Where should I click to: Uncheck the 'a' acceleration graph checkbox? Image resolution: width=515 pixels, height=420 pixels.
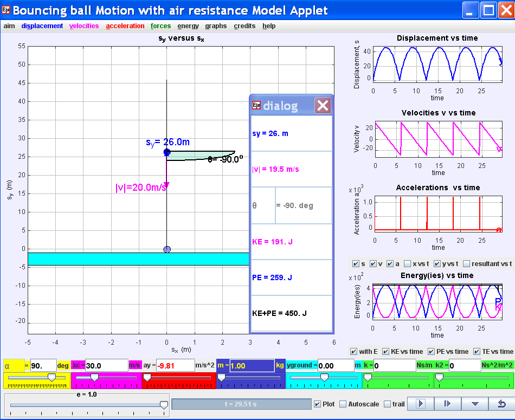(390, 264)
